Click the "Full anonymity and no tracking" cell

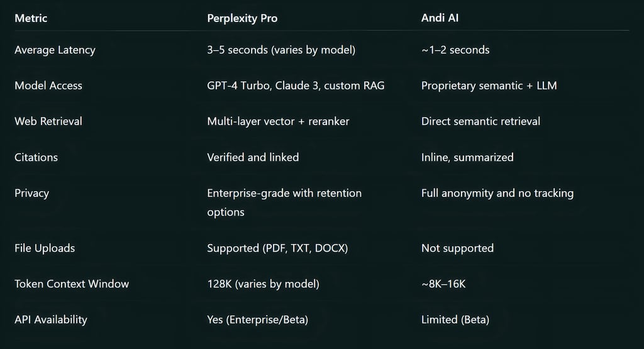[497, 193]
